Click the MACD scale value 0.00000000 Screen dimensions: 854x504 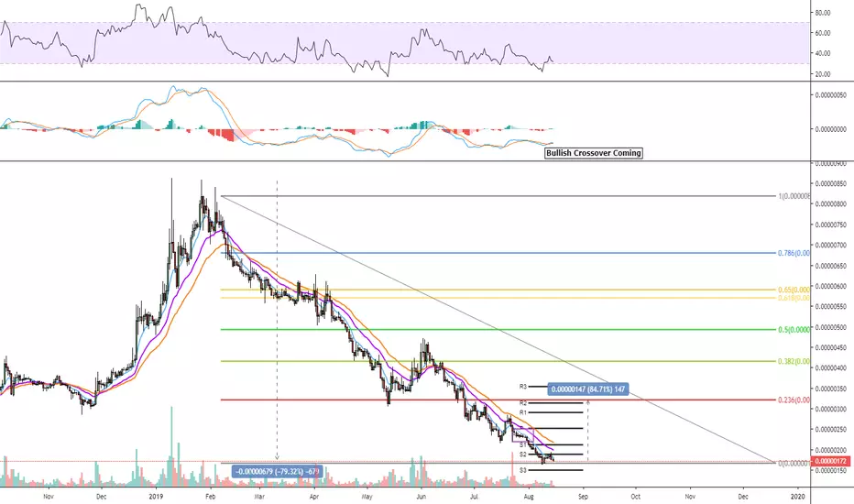(830, 129)
